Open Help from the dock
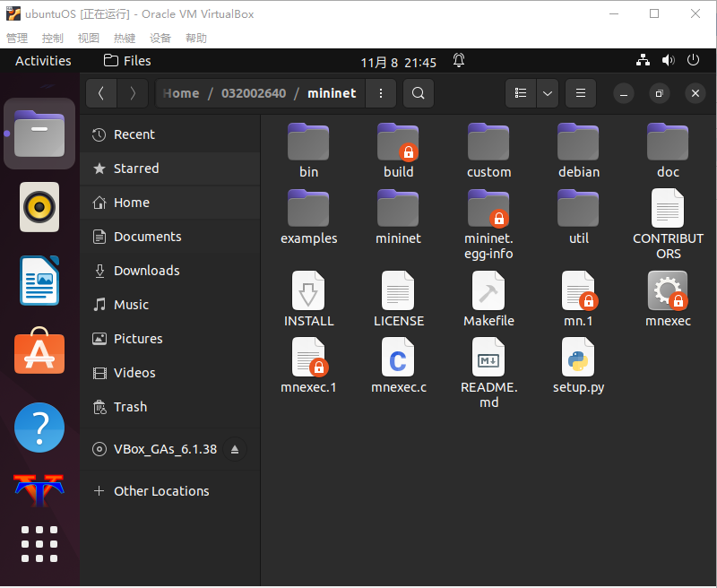The width and height of the screenshot is (717, 588). coord(39,428)
